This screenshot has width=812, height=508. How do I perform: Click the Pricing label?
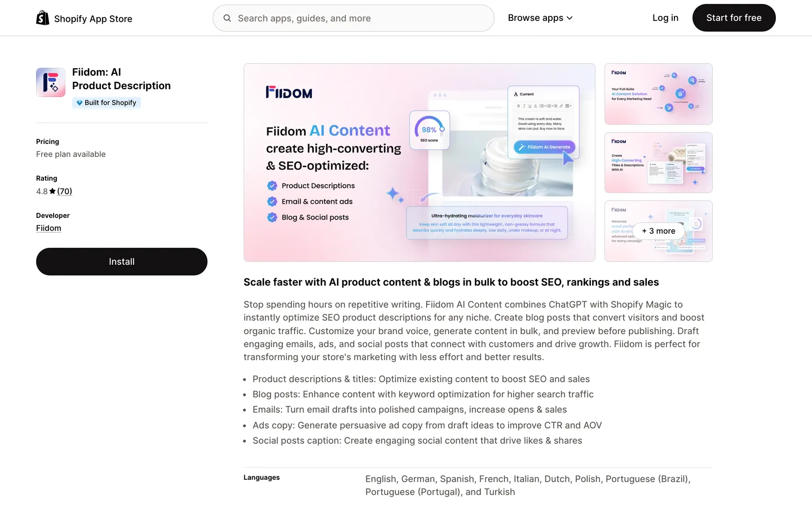coord(47,142)
